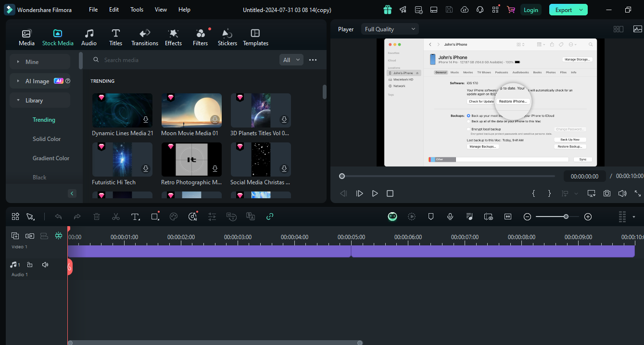Select Moon Movie Media 01 thumbnail
This screenshot has height=345, width=644.
click(x=191, y=110)
